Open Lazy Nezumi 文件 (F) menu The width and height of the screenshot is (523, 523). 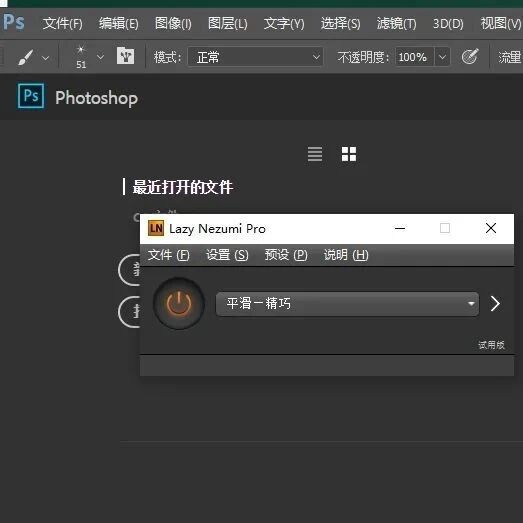pyautogui.click(x=168, y=255)
